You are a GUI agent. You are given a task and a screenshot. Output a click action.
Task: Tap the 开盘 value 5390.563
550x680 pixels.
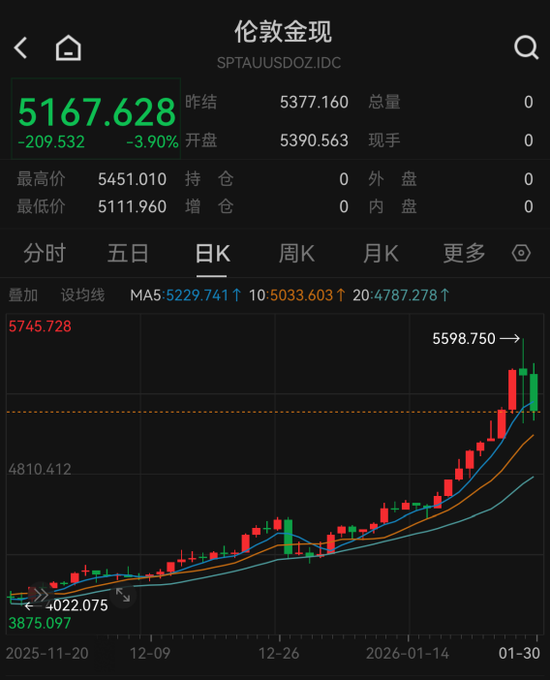click(314, 141)
